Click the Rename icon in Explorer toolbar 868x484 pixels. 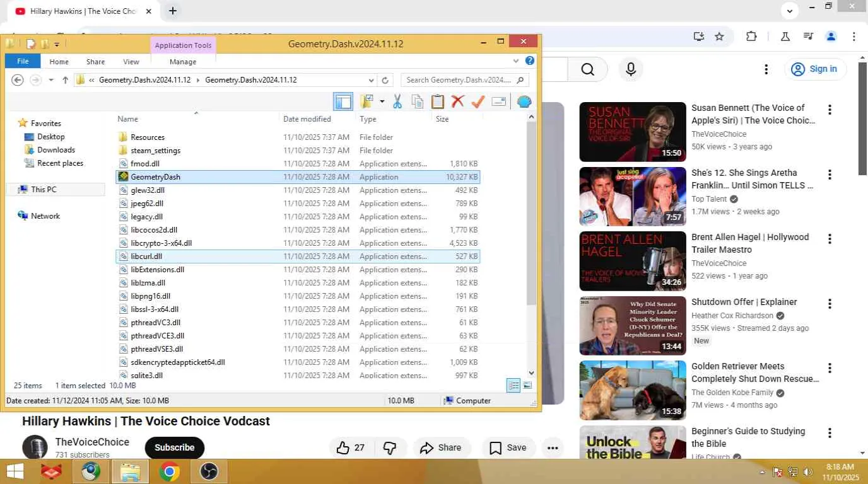tap(499, 101)
